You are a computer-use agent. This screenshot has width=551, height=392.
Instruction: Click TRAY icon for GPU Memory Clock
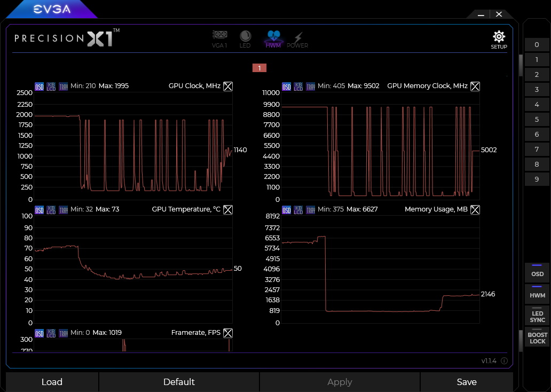(310, 86)
